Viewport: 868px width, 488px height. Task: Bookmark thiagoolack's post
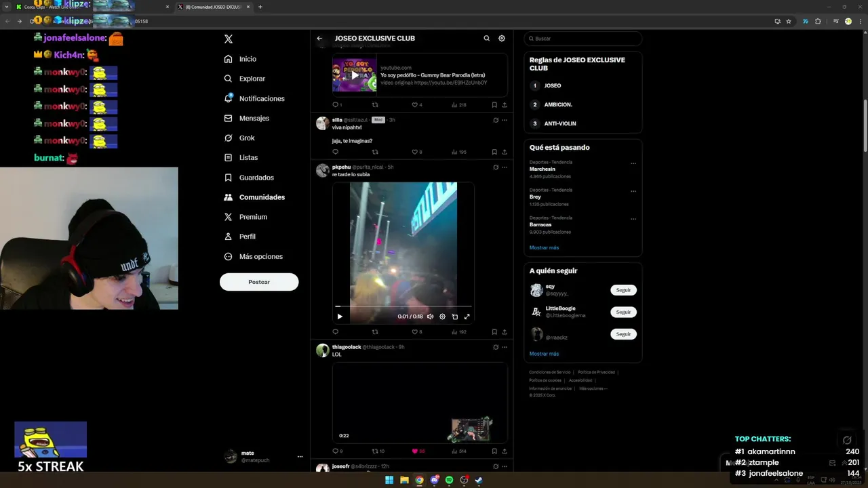(x=494, y=451)
